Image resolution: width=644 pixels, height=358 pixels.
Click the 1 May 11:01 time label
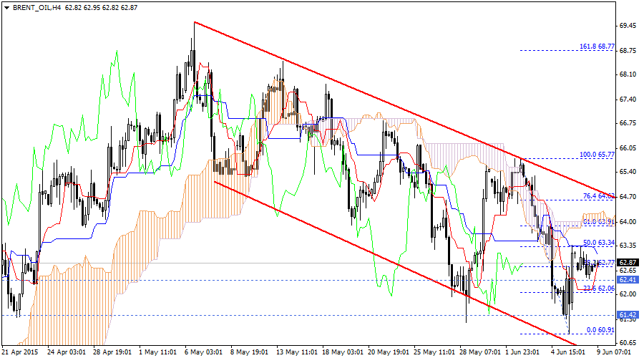point(157,352)
